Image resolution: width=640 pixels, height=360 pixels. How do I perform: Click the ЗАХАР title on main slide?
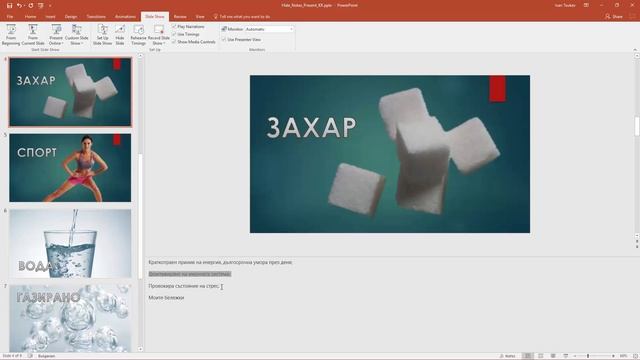click(x=311, y=127)
